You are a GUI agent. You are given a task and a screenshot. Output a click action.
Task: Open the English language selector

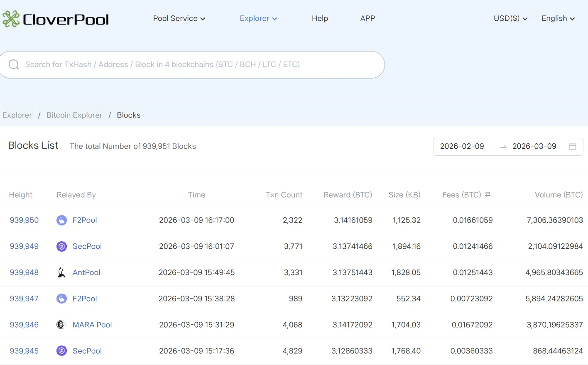pos(558,19)
